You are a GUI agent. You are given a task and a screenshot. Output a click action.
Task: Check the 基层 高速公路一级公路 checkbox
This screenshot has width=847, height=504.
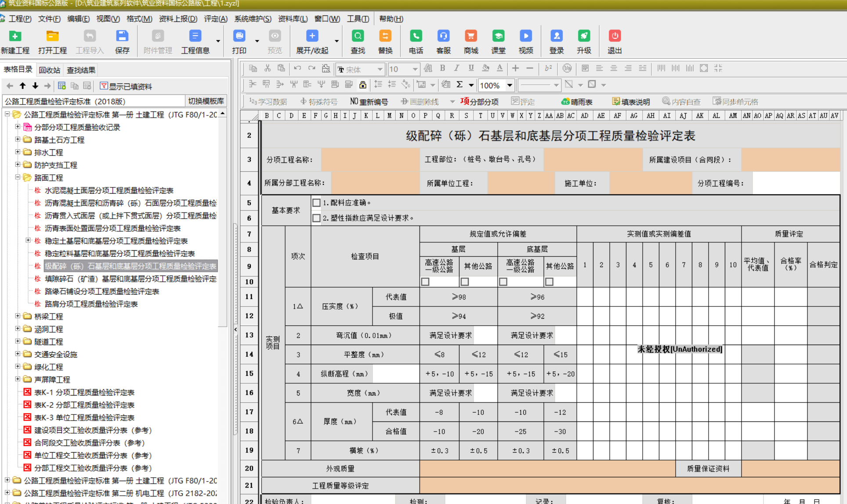[x=425, y=281]
